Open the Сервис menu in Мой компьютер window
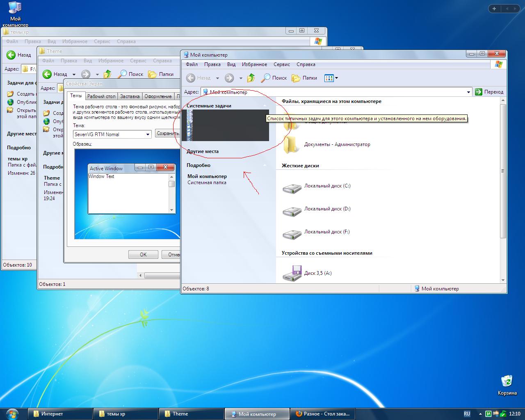This screenshot has width=525, height=420. click(x=281, y=64)
